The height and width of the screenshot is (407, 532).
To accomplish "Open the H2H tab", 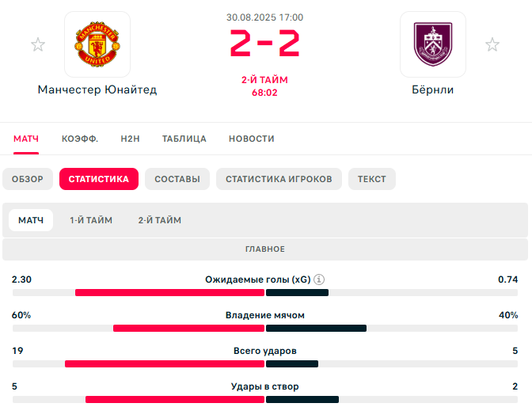I will pos(131,139).
